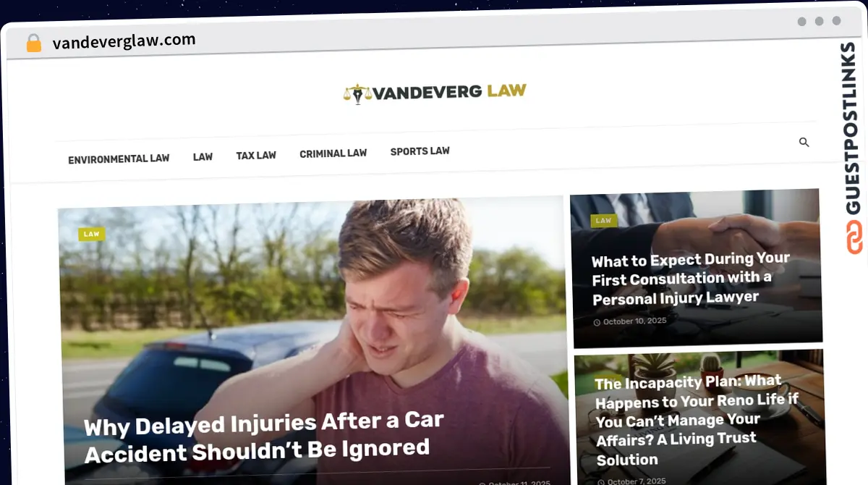This screenshot has height=485, width=868.
Task: Click the padlock icon in address bar
Action: (34, 43)
